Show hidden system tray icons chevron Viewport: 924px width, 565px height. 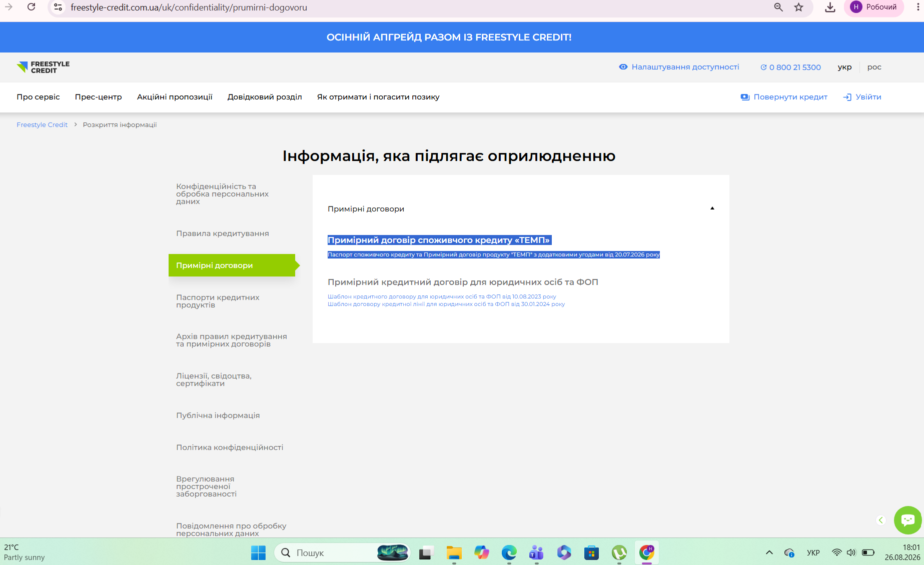click(x=769, y=552)
